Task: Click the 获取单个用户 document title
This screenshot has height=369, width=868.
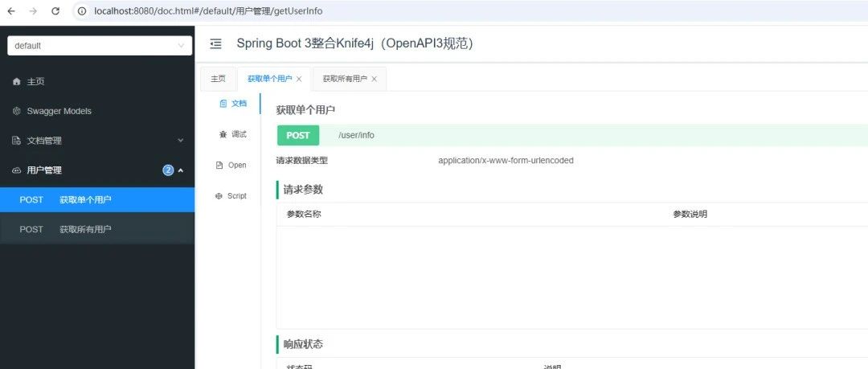Action: tap(305, 109)
